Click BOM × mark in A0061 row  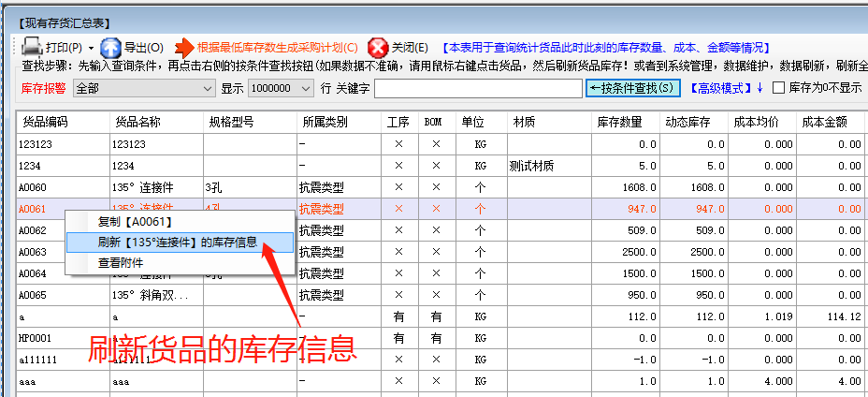tap(436, 209)
